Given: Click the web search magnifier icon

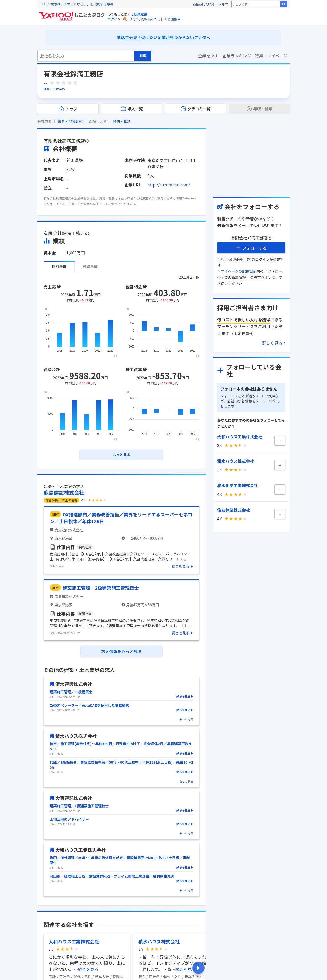Looking at the screenshot, I should coord(284,4).
